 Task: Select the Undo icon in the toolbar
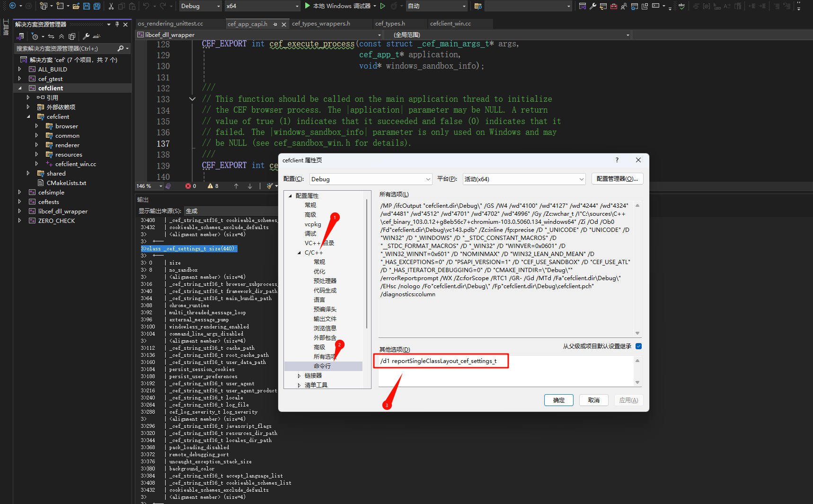[x=147, y=6]
